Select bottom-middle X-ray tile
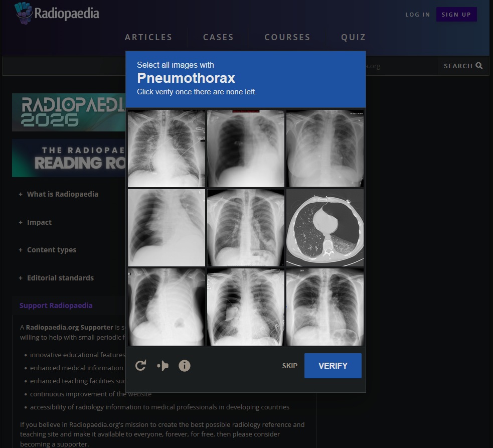This screenshot has height=448, width=493. coord(246,307)
